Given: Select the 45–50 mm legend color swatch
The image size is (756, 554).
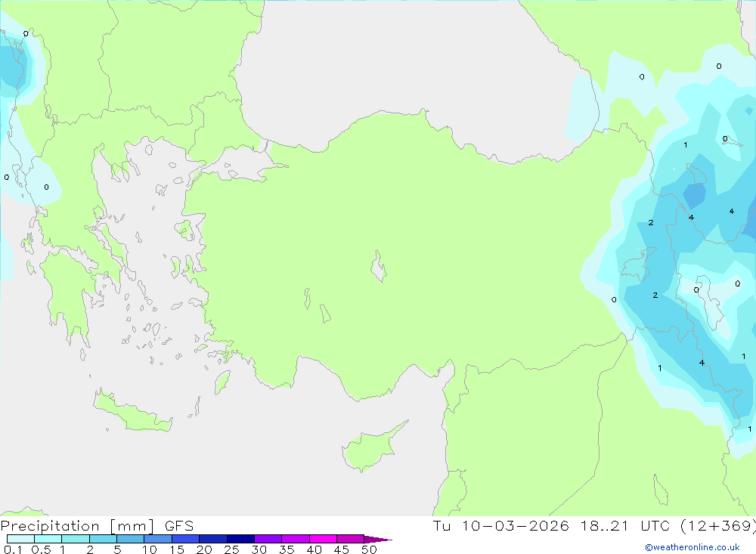Looking at the screenshot, I should point(351,539).
